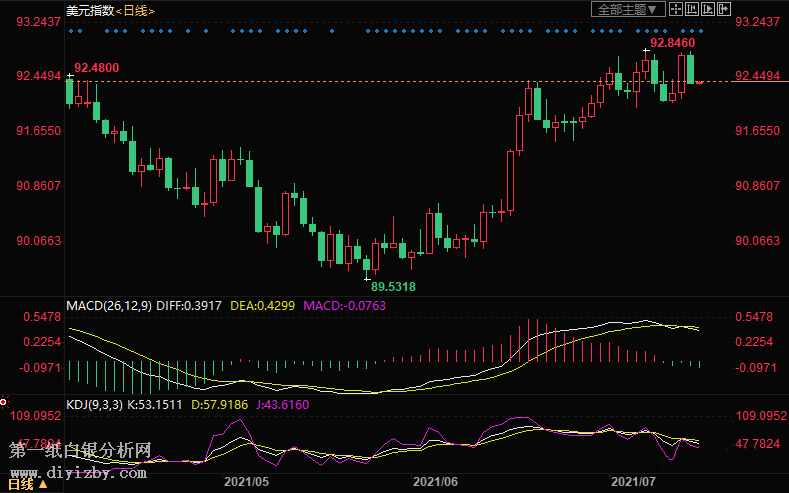
Task: Click the KDJ(9,3,3) indicator label
Action: pyautogui.click(x=96, y=403)
